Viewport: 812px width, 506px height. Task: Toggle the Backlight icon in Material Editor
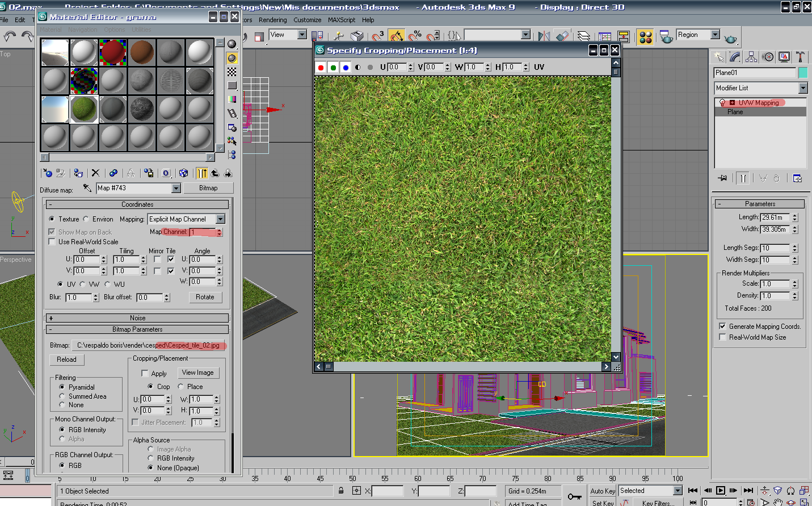(232, 58)
